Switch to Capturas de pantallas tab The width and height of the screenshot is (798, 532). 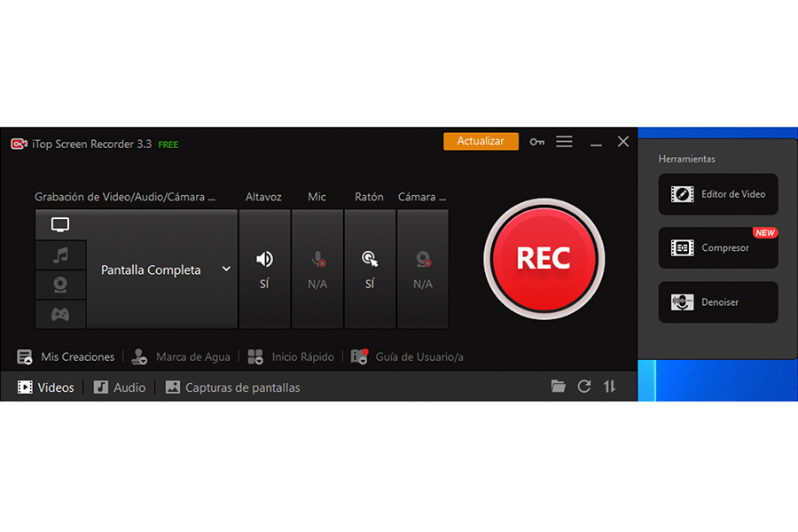pyautogui.click(x=232, y=387)
